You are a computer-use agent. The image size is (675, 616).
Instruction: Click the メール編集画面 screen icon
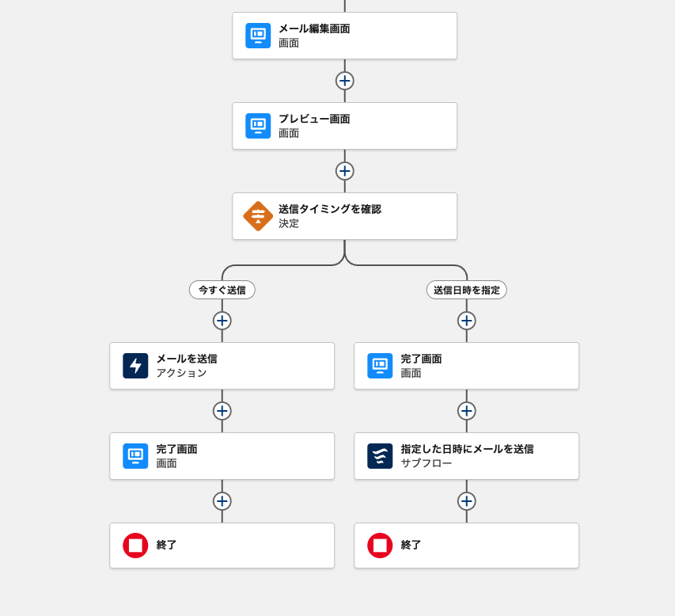coord(258,36)
